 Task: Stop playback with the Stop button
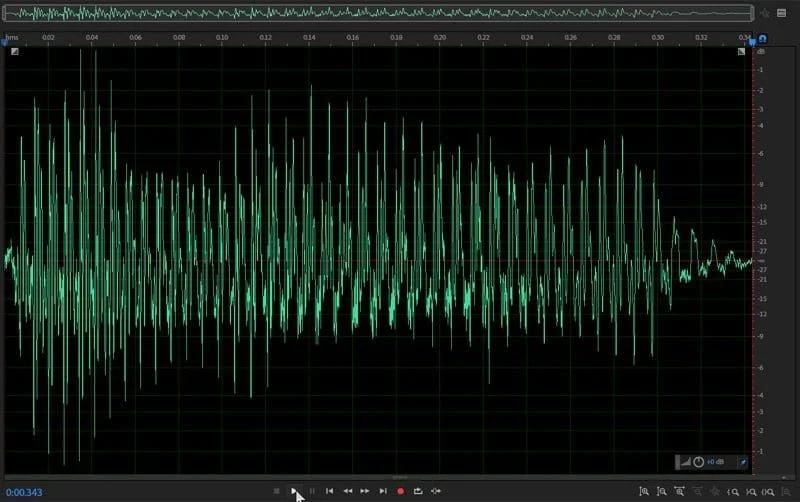(x=277, y=491)
